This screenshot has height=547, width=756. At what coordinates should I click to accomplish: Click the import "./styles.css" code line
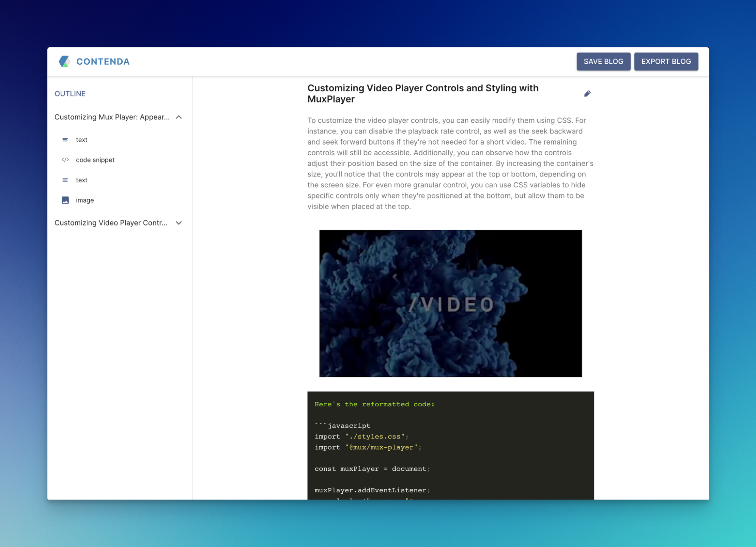(361, 436)
